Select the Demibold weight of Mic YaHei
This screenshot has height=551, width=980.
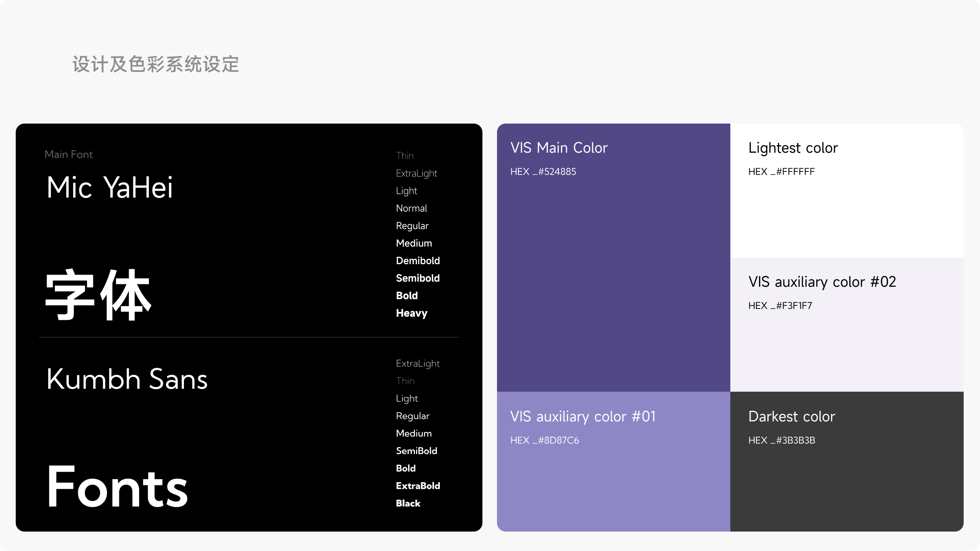point(418,261)
